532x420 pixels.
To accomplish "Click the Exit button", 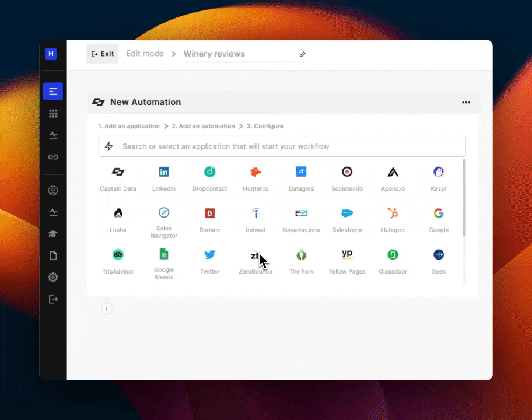I will point(103,54).
